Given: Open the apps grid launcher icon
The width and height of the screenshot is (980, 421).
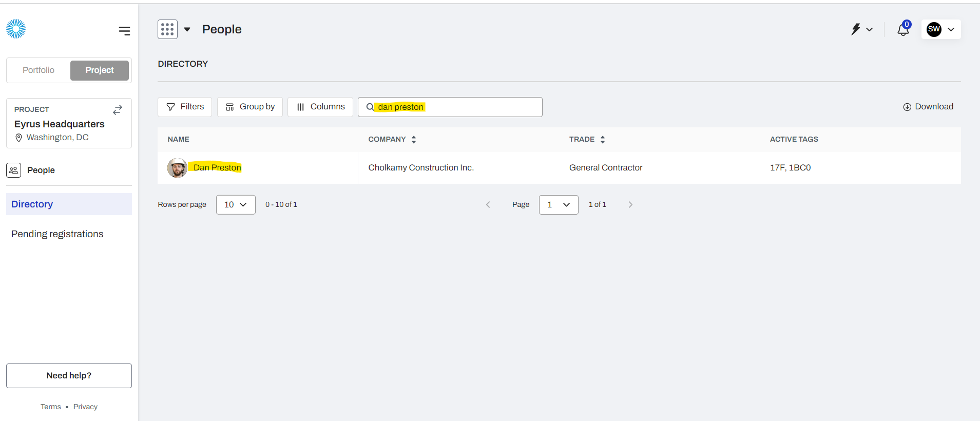Looking at the screenshot, I should pyautogui.click(x=167, y=29).
